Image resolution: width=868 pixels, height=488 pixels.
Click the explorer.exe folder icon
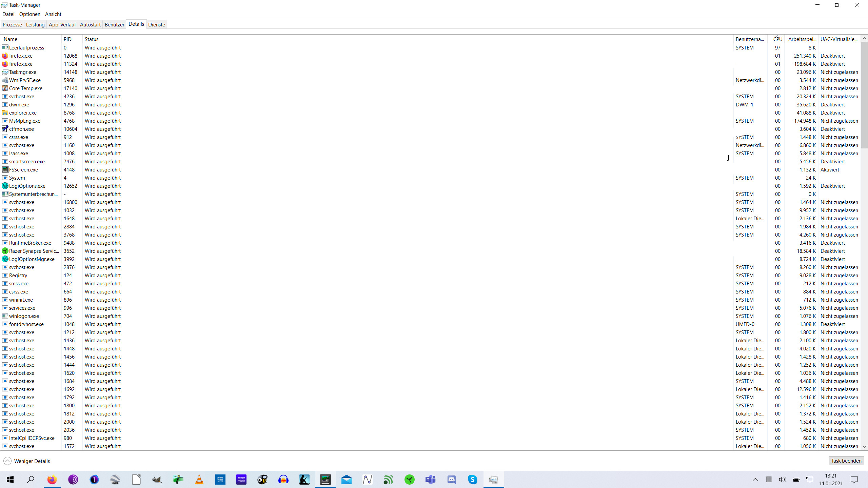(5, 113)
